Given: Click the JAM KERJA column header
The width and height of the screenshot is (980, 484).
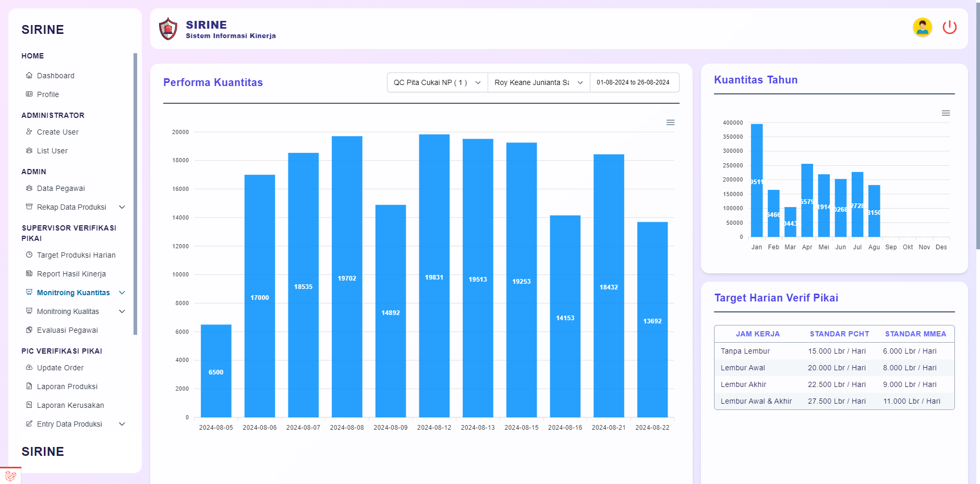Looking at the screenshot, I should 758,334.
